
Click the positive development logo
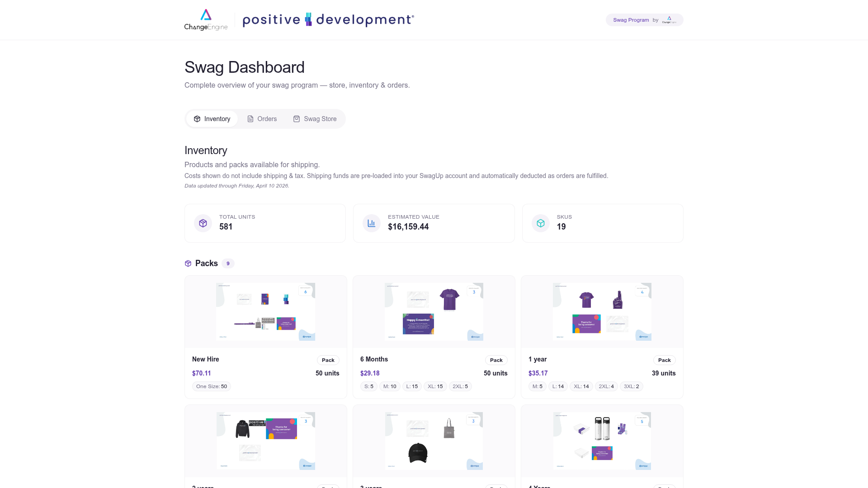pos(328,20)
